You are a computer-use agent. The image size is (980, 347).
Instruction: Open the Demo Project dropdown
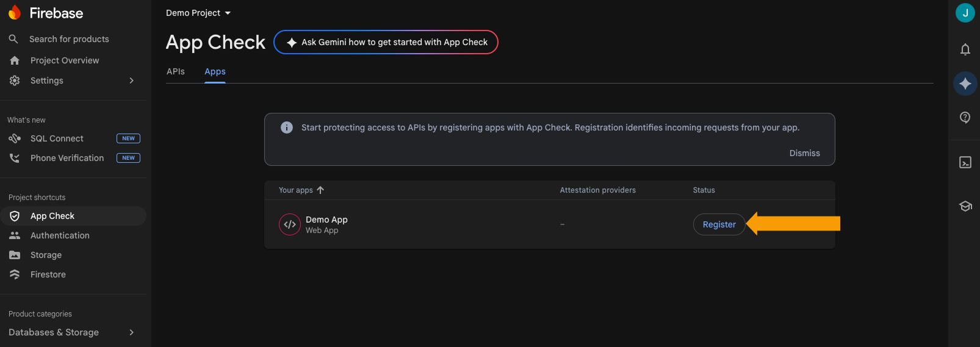click(x=198, y=13)
